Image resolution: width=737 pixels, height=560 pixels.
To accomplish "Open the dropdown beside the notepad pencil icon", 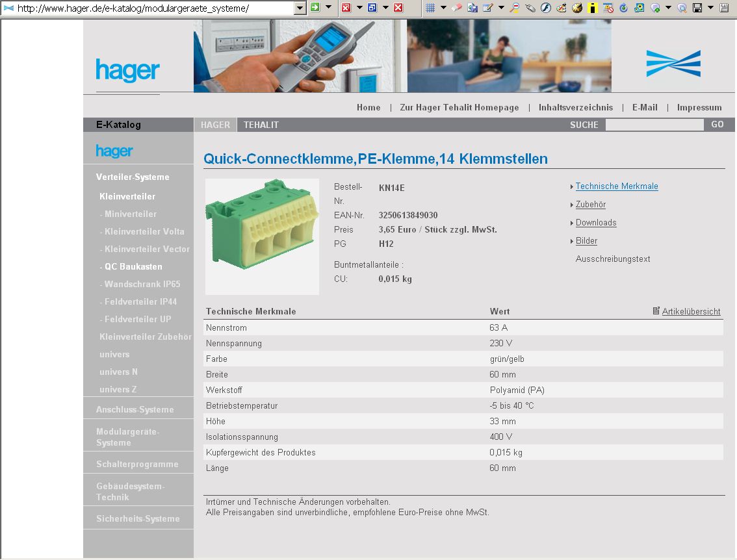I will pyautogui.click(x=501, y=8).
